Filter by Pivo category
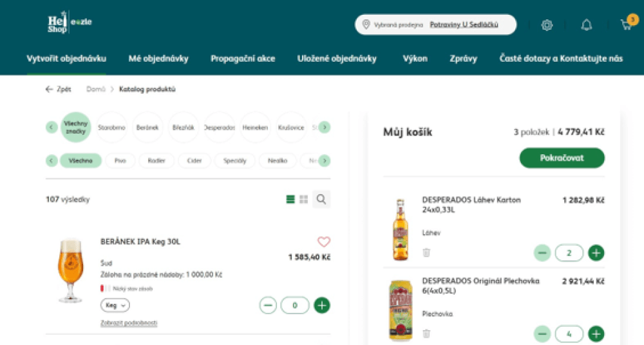The height and width of the screenshot is (345, 644). pyautogui.click(x=120, y=161)
